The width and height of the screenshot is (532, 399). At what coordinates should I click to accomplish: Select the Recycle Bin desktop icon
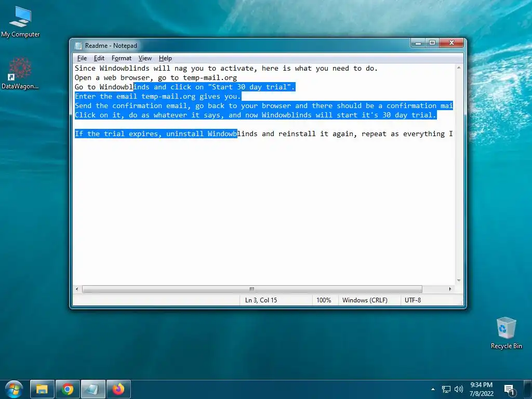pos(506,333)
